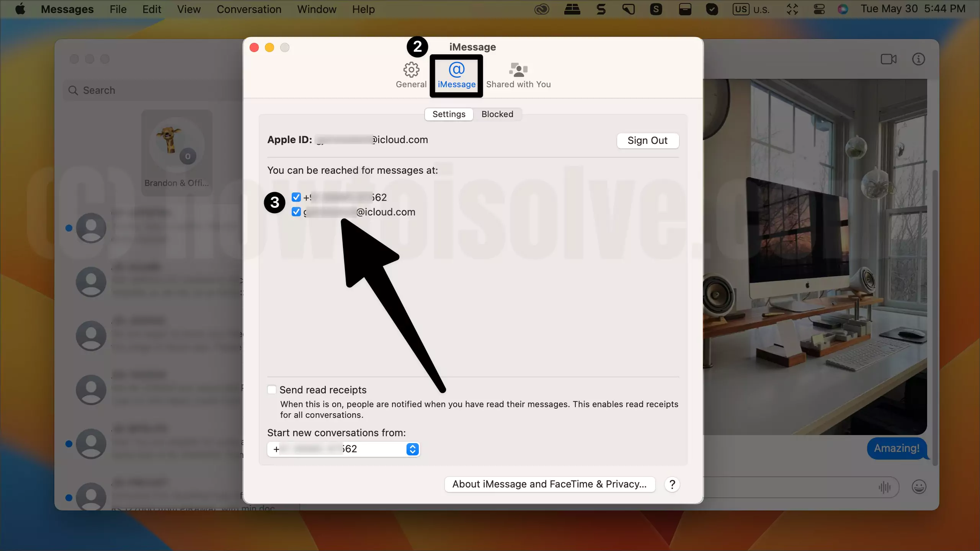Close the iMessage preferences window
The height and width of the screenshot is (551, 980).
coord(254,47)
